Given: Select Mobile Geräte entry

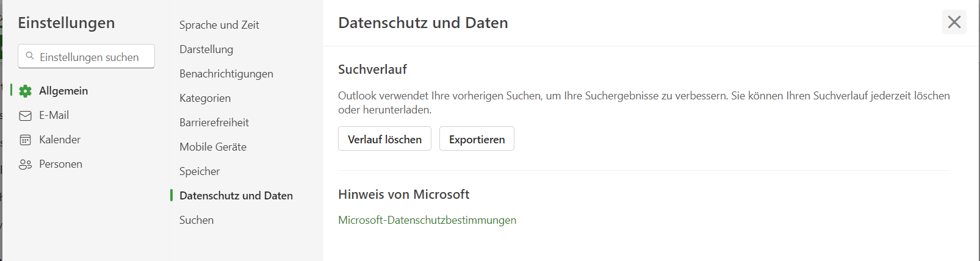Looking at the screenshot, I should 213,147.
